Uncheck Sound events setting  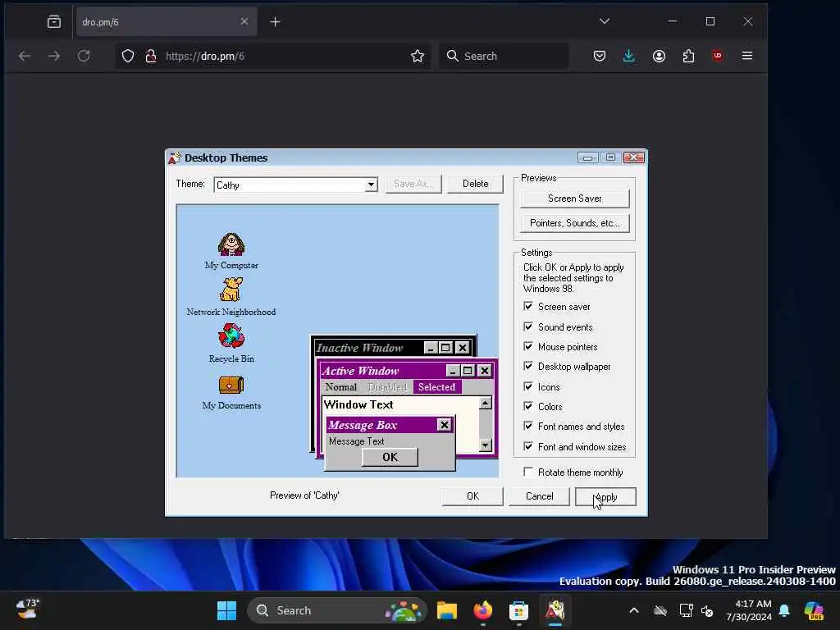(x=528, y=326)
